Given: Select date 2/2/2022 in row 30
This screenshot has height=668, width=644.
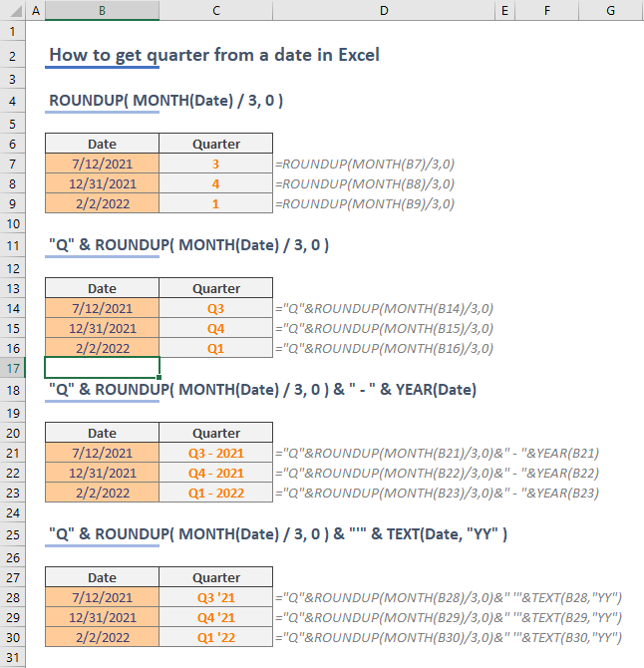Looking at the screenshot, I should pos(103,637).
